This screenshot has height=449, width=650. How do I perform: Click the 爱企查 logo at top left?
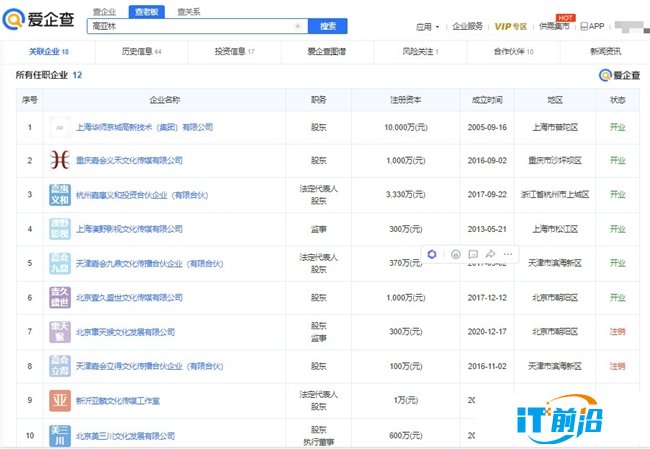coord(38,19)
